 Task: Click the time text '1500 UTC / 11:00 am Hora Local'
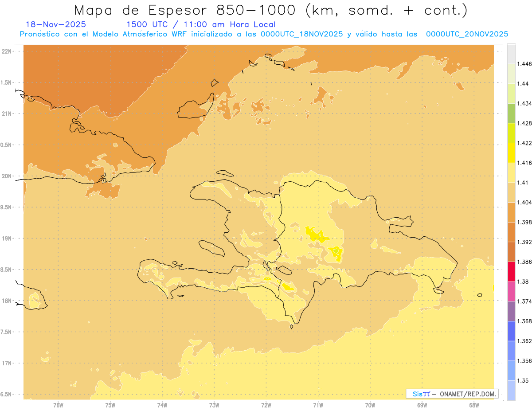pyautogui.click(x=201, y=25)
